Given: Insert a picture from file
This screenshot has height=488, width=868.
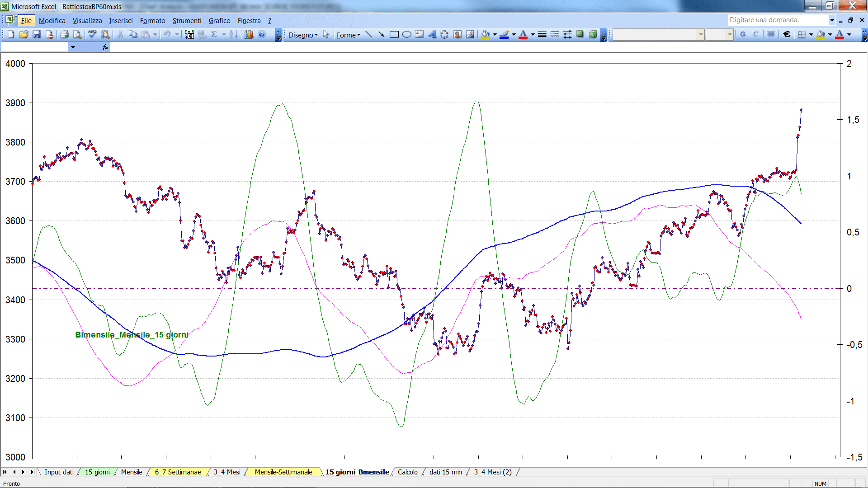Looking at the screenshot, I should click(470, 34).
